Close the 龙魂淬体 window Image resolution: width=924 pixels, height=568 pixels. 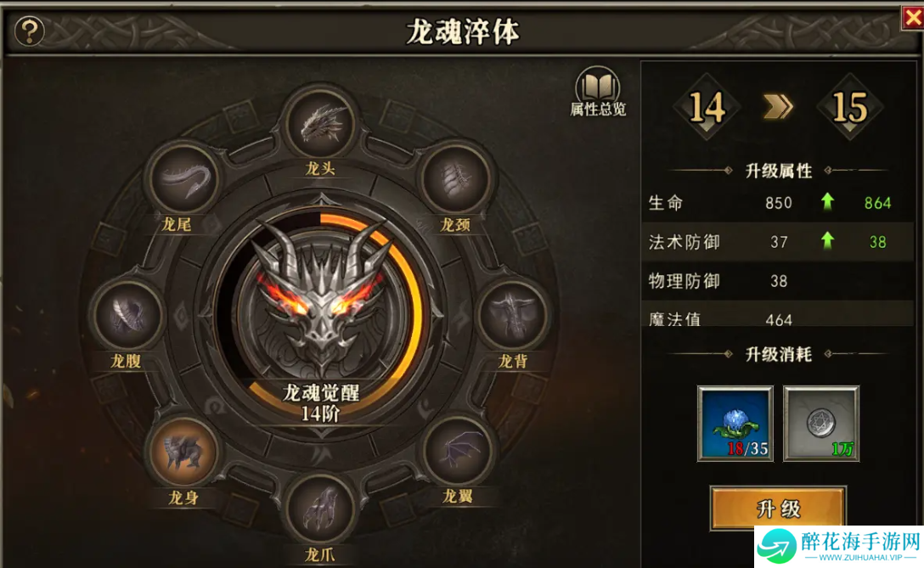(x=913, y=18)
